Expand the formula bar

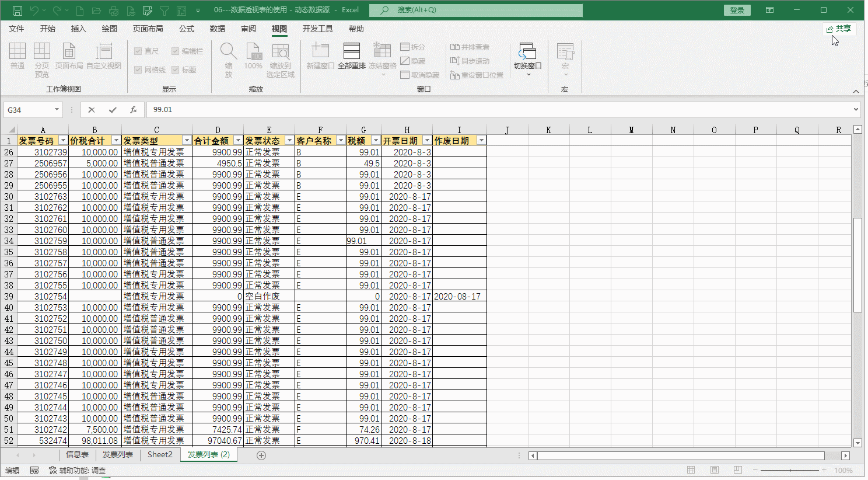856,110
